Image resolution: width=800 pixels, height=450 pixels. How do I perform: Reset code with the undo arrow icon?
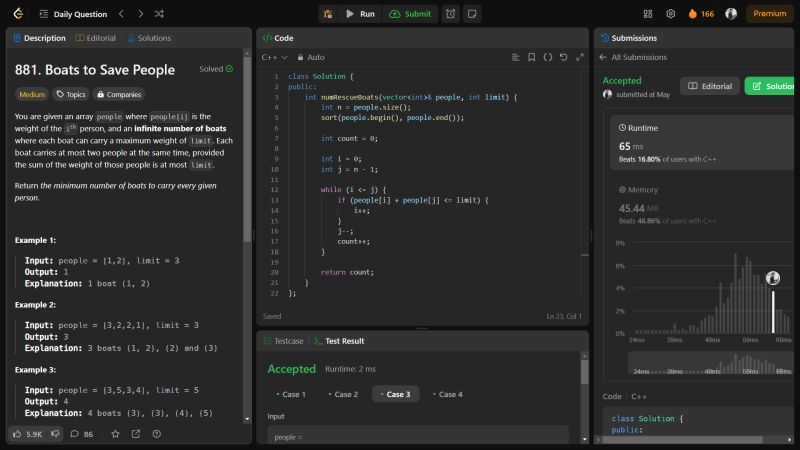tap(563, 57)
